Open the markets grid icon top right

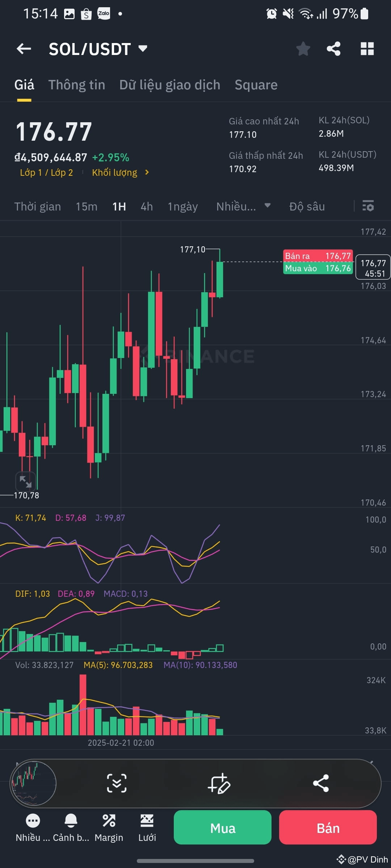click(x=367, y=49)
